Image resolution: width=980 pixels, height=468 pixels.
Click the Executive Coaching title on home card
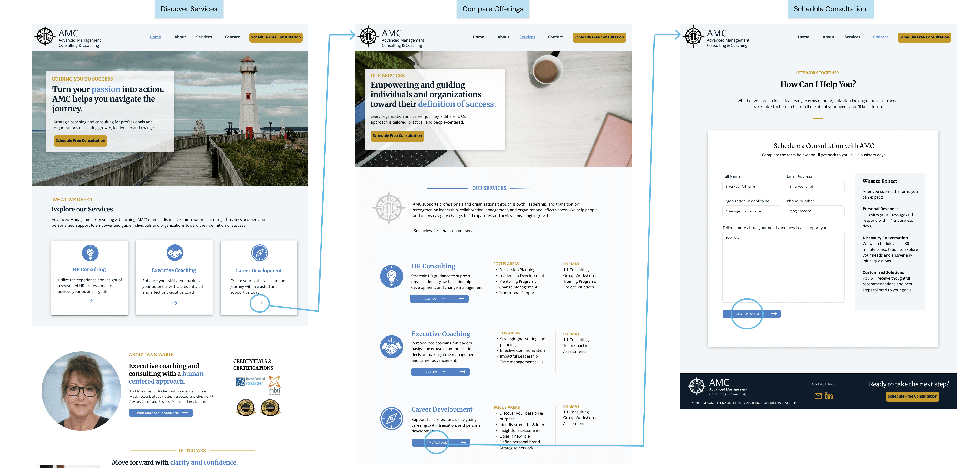tap(174, 270)
